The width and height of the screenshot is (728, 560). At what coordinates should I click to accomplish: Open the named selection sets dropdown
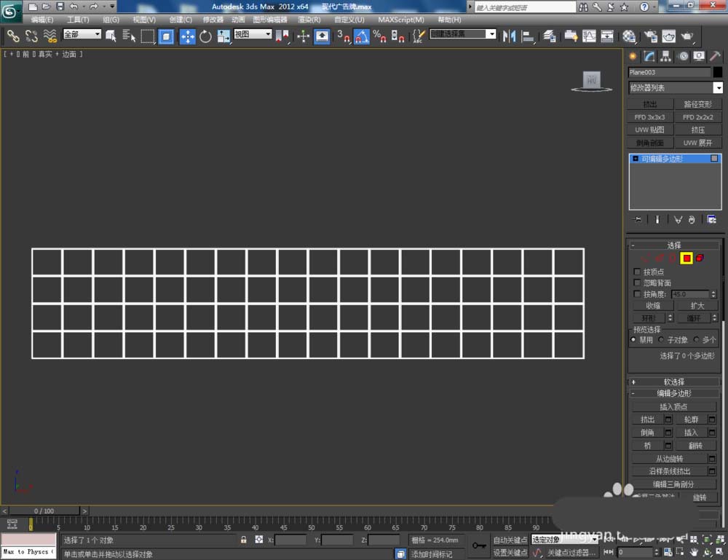coord(462,34)
